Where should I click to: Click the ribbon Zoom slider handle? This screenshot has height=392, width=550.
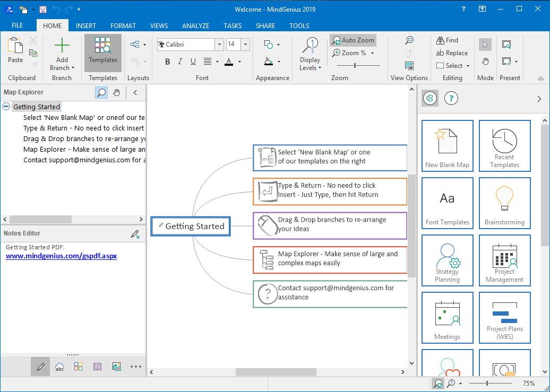355,65
